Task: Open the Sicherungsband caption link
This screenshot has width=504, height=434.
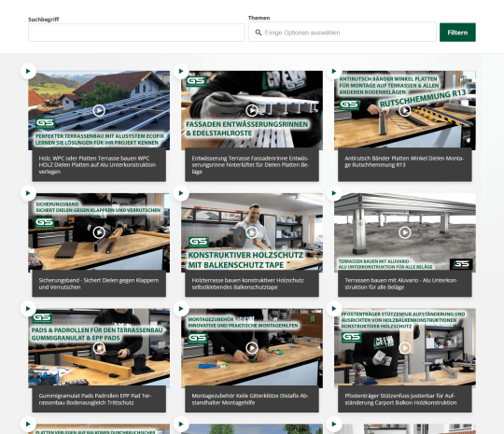Action: coord(99,284)
